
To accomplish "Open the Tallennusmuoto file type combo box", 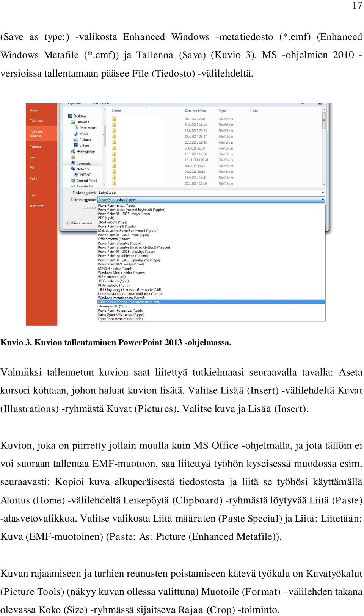I will tap(211, 200).
